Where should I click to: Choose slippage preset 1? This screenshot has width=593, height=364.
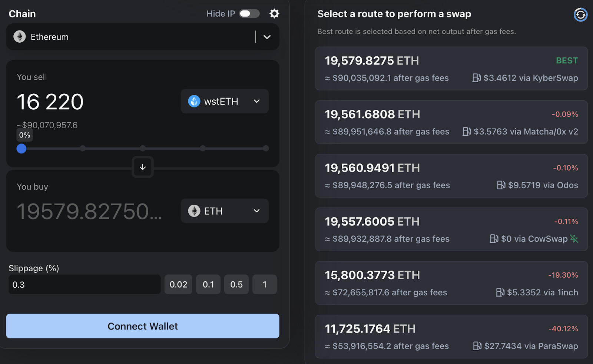[265, 284]
